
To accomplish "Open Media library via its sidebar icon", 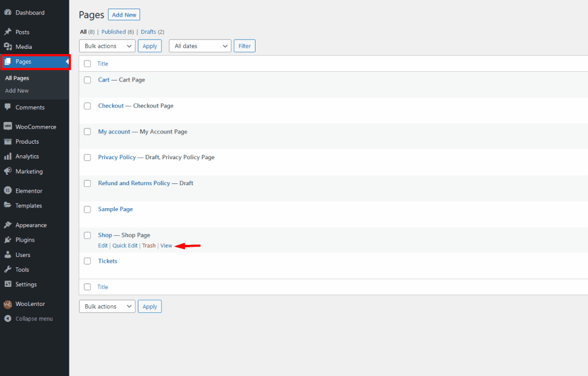I will point(8,47).
